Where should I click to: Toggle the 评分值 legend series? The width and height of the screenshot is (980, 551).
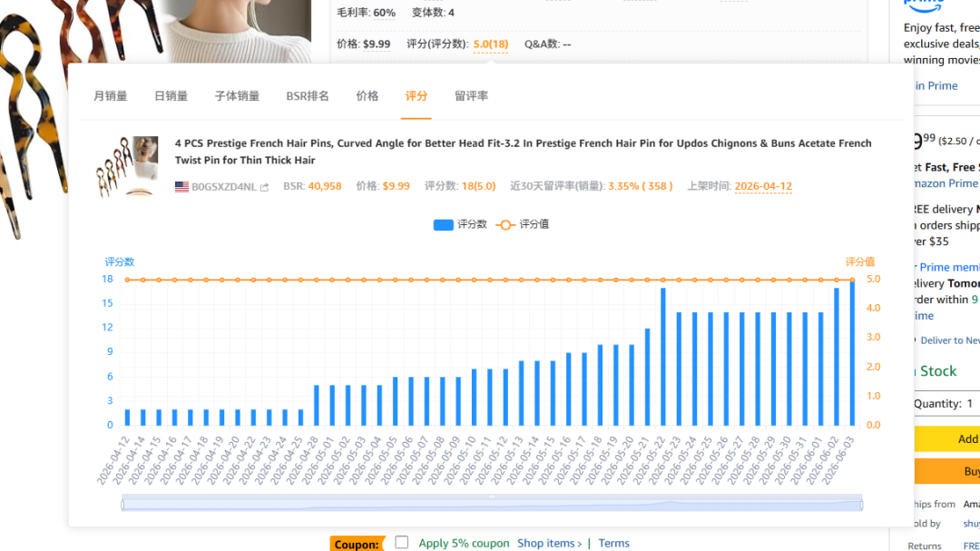click(x=523, y=224)
